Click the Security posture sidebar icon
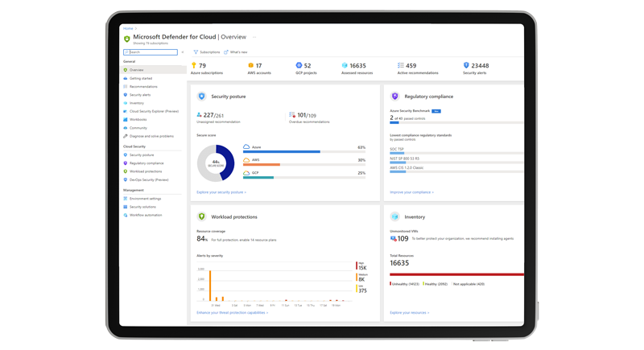 pos(126,154)
